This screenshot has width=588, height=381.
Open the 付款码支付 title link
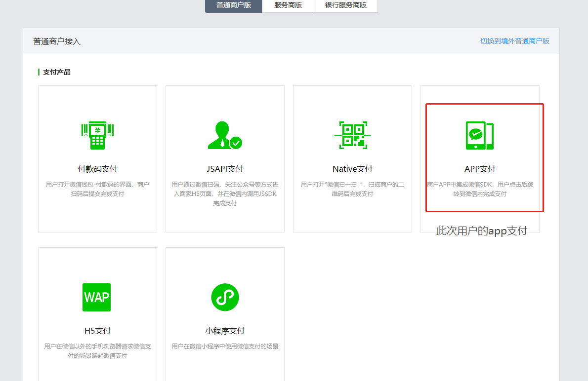tap(97, 169)
